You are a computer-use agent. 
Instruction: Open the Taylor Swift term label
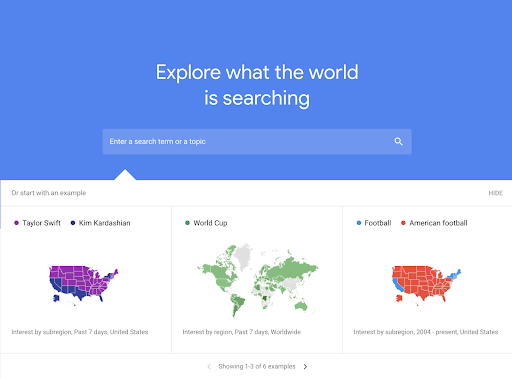tap(42, 223)
